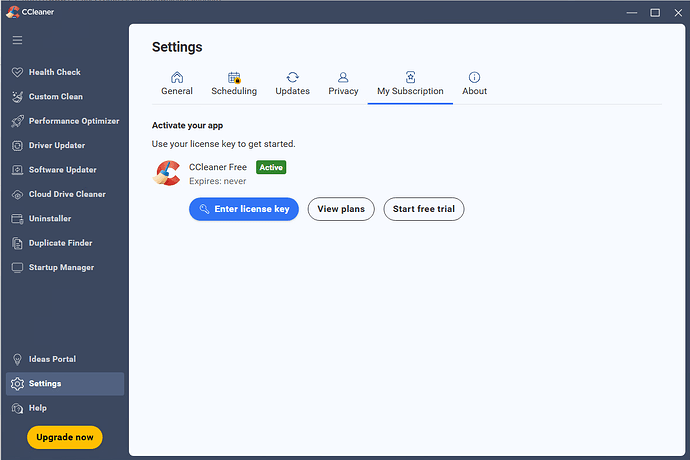Click the Help icon in sidebar
The width and height of the screenshot is (690, 460).
click(17, 408)
